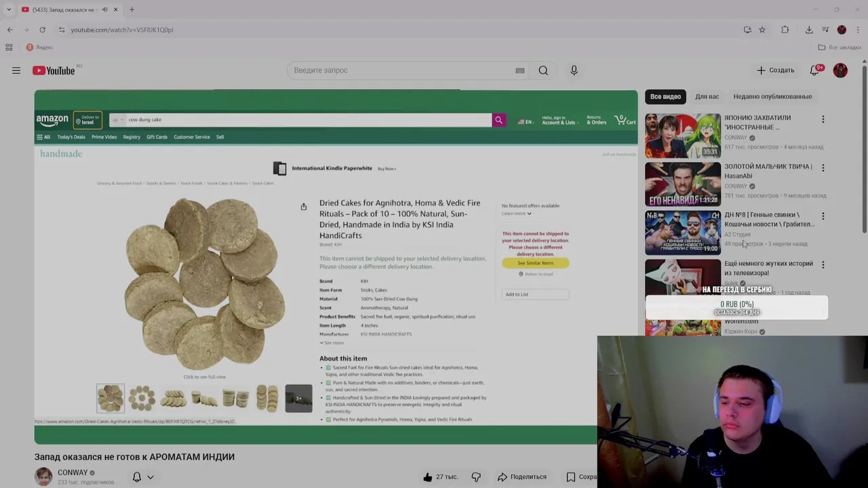The width and height of the screenshot is (868, 488).
Task: Open the ЗОЛОТОЙ МАЛЬЧИК ТВИЧА video thumbnail
Action: point(683,184)
